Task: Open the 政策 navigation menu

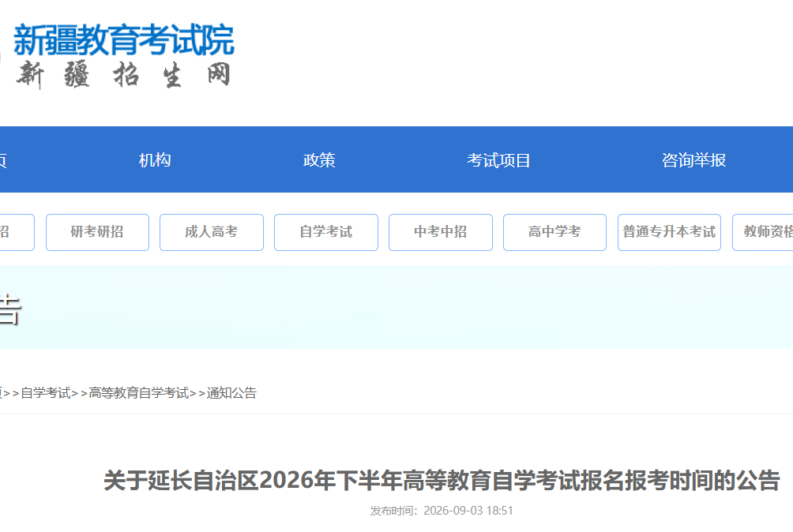Action: coord(319,160)
